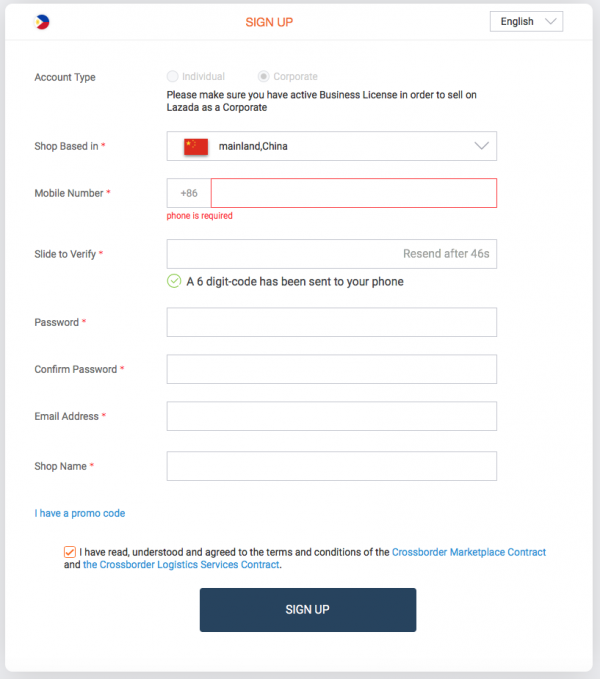This screenshot has height=679, width=600.
Task: Open the I have a promo code link
Action: 80,513
